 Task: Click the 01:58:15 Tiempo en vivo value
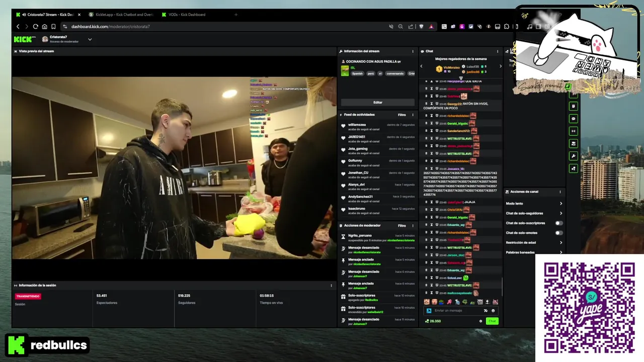(267, 296)
